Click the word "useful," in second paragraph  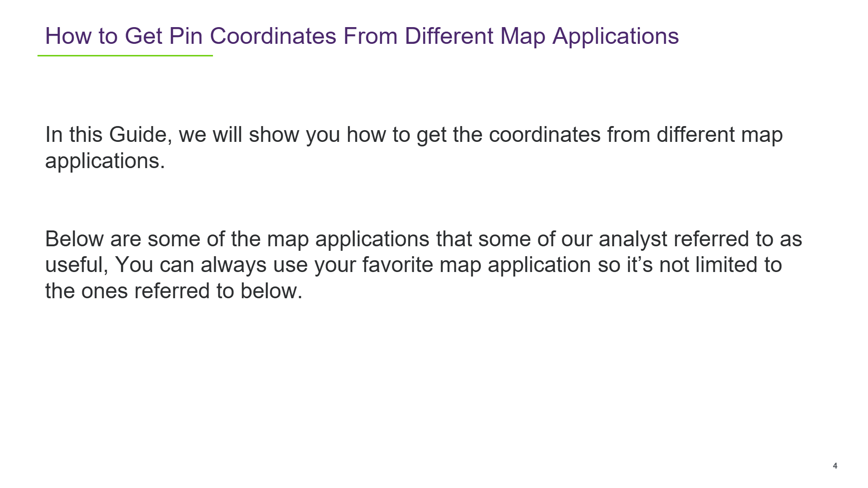pyautogui.click(x=77, y=265)
